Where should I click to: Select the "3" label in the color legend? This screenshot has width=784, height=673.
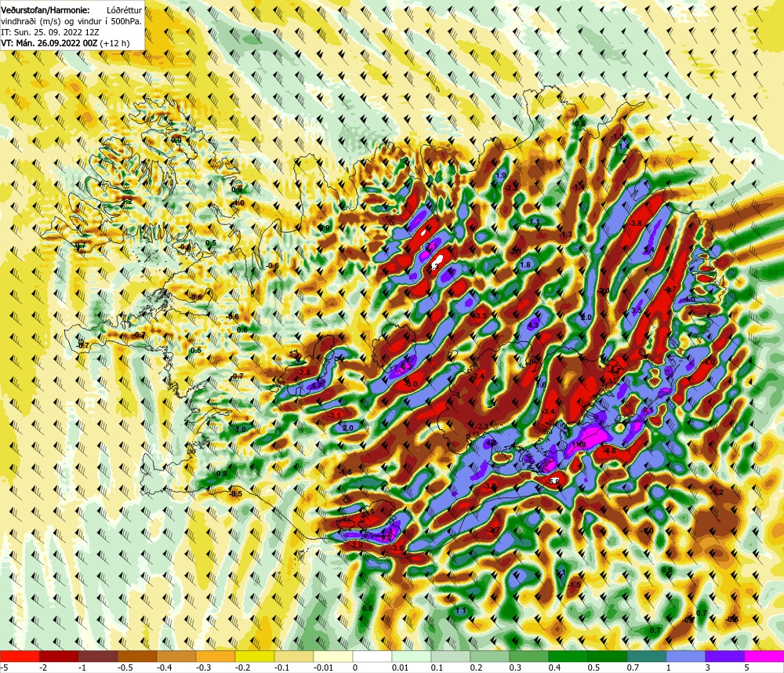point(708,668)
